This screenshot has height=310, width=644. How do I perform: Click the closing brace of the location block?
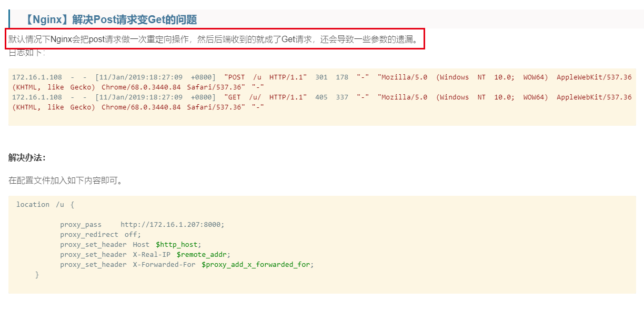click(x=37, y=274)
